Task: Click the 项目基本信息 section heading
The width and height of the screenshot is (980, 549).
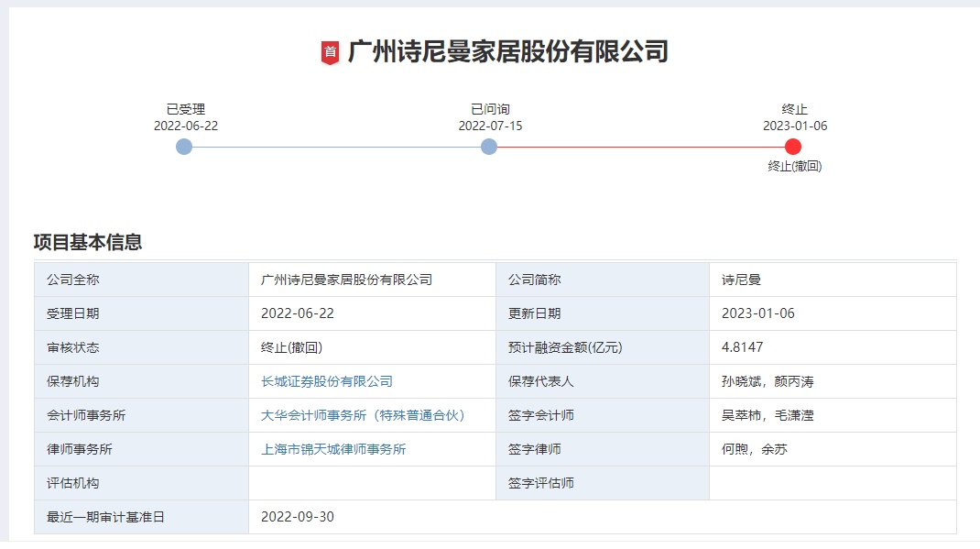Action: pyautogui.click(x=88, y=243)
